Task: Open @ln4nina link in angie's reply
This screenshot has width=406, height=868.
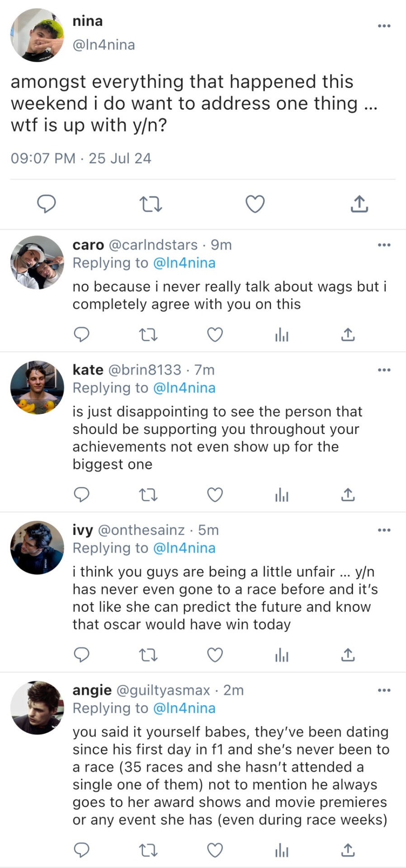Action: (184, 708)
